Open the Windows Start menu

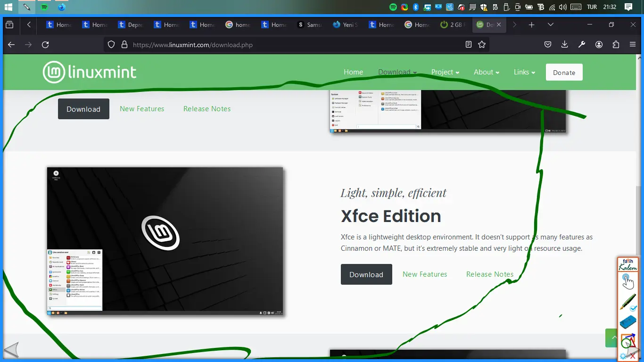tap(8, 7)
